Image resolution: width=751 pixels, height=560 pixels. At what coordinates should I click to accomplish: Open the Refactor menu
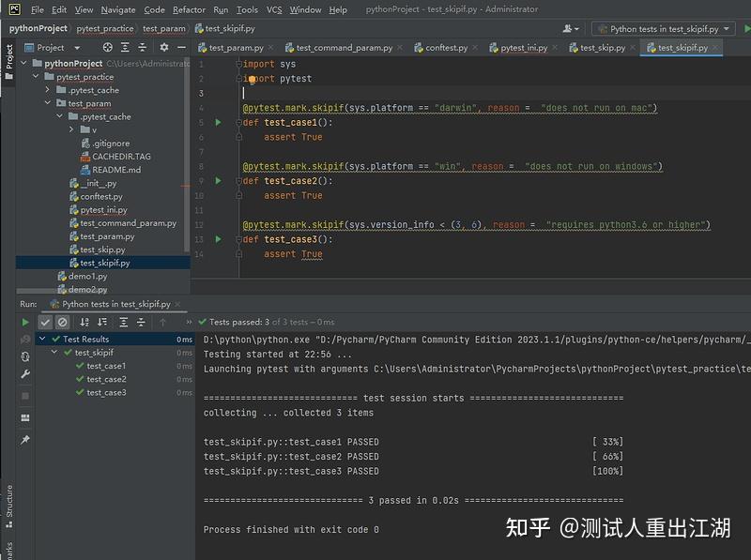pos(189,9)
